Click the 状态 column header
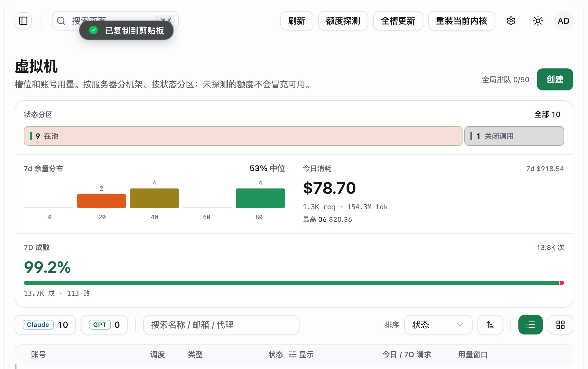Viewport: 588px width, 369px height. click(275, 354)
